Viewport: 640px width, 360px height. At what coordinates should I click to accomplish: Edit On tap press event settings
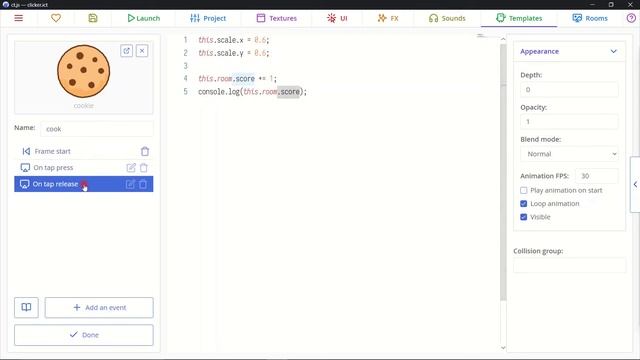[x=131, y=168]
